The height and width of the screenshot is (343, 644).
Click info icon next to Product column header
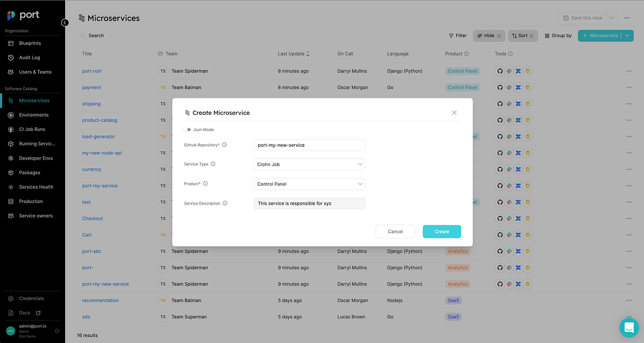pos(467,54)
